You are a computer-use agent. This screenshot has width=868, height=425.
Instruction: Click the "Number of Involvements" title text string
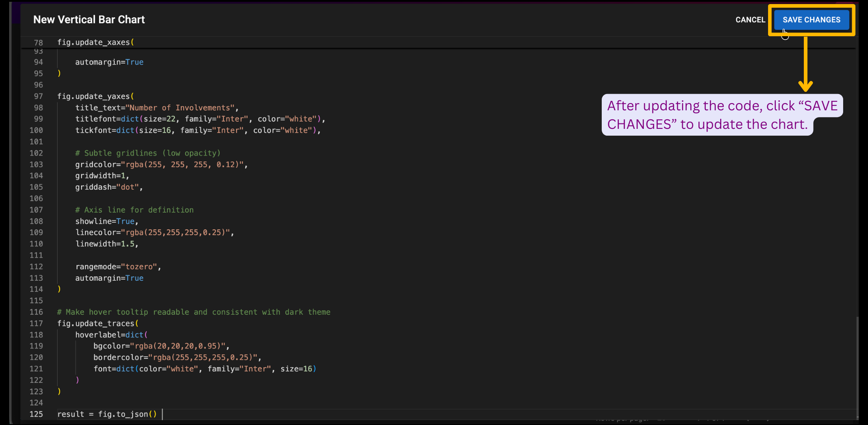click(180, 108)
